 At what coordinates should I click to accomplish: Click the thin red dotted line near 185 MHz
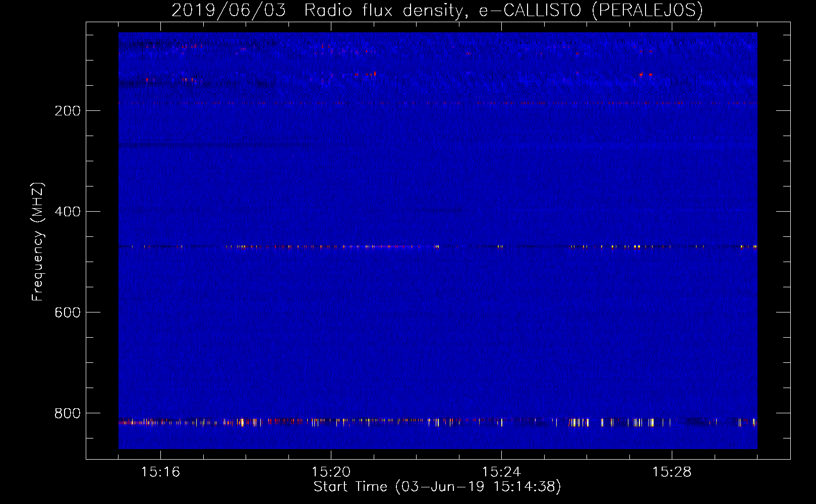pos(438,103)
